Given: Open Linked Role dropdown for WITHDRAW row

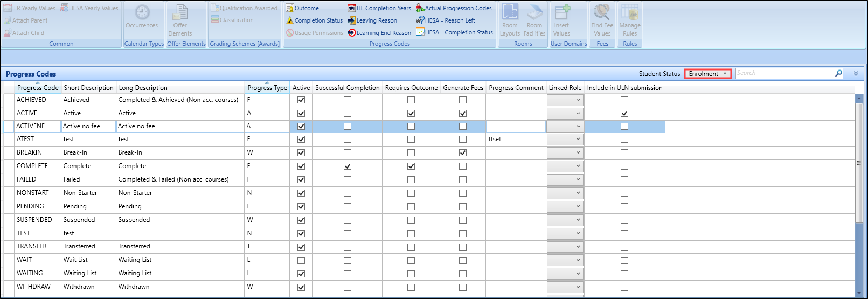Looking at the screenshot, I should point(565,287).
